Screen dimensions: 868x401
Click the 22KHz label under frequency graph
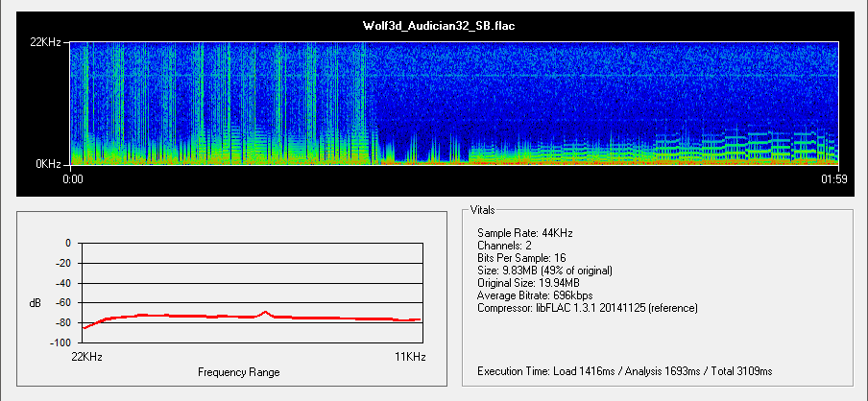pyautogui.click(x=86, y=357)
